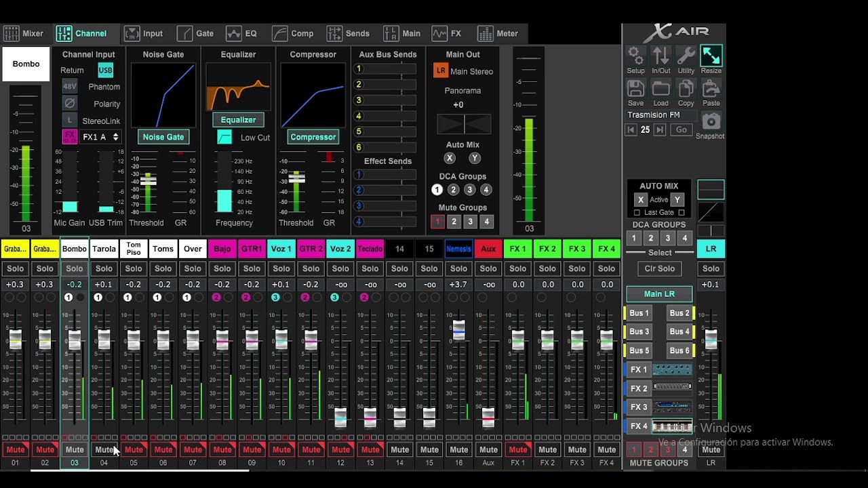Open the Utility wrench icon
The image size is (868, 488).
click(686, 56)
